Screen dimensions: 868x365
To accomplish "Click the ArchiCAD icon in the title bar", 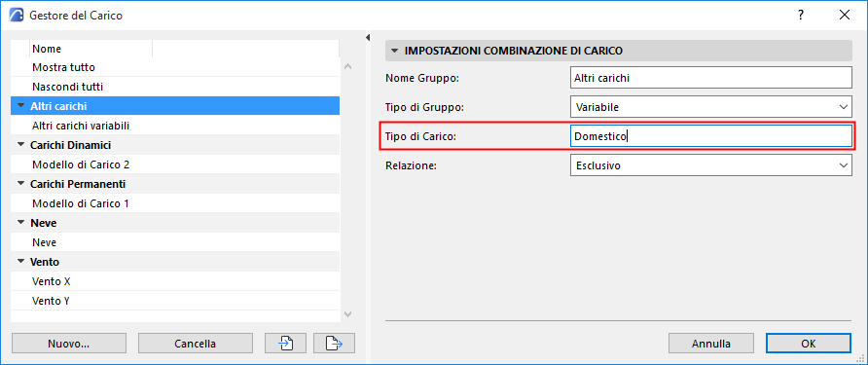I will coord(18,16).
